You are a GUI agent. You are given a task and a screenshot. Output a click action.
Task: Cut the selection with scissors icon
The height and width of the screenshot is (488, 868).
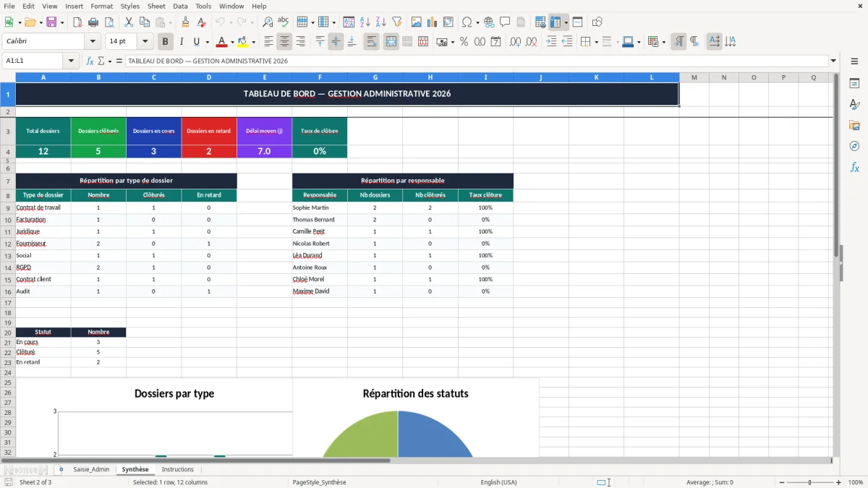[128, 22]
